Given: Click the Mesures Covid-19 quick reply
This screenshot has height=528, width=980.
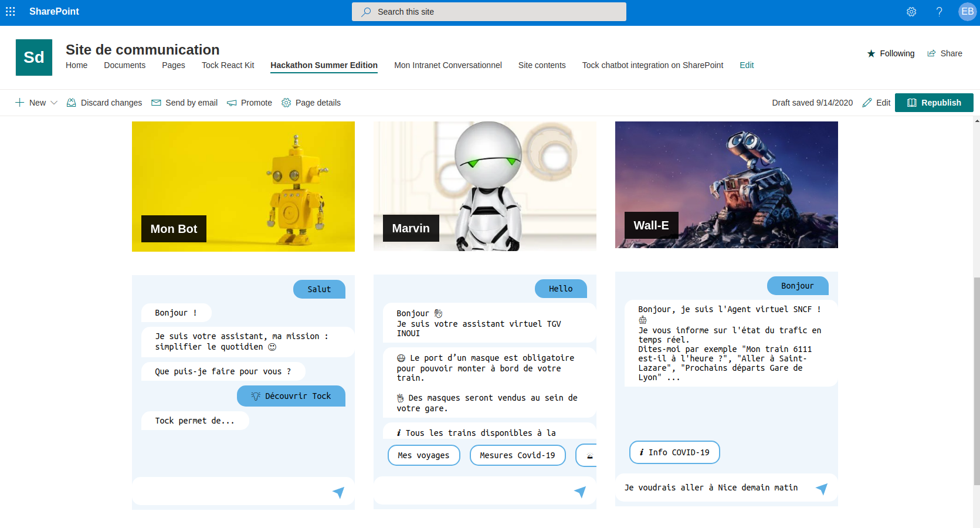Looking at the screenshot, I should click(517, 455).
